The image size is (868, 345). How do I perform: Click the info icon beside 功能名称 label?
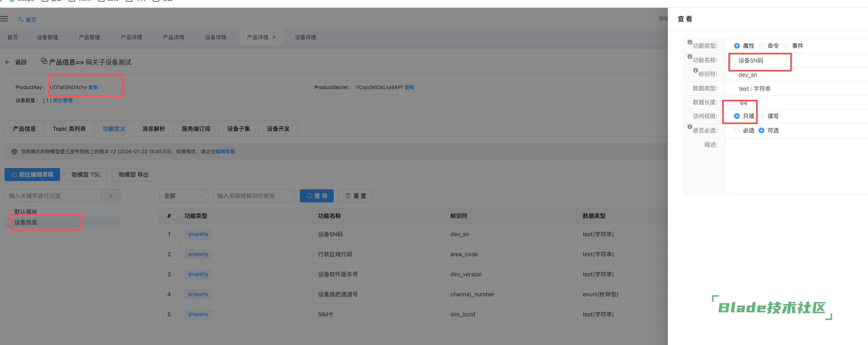pos(690,57)
